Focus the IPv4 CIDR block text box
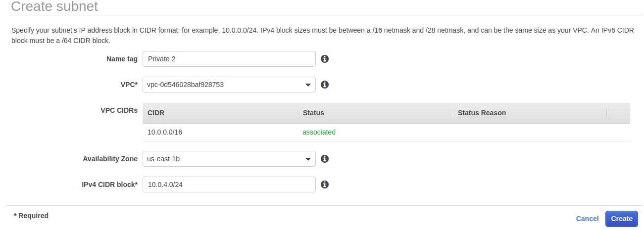 pos(229,184)
